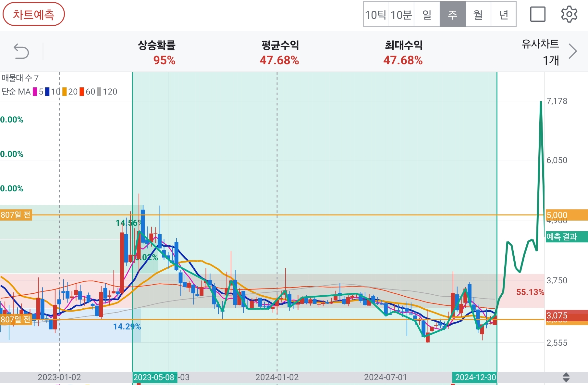
Task: Click the 상승확률 95% value
Action: coord(164,60)
